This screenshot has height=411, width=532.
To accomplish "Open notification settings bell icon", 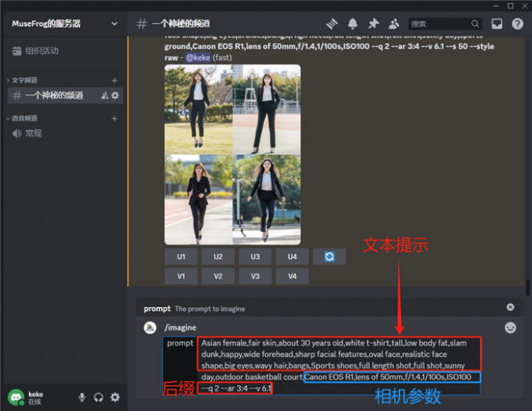I will pos(353,23).
